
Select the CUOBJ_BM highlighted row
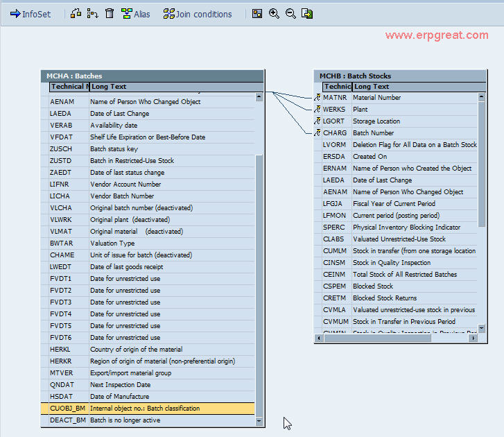pos(148,409)
